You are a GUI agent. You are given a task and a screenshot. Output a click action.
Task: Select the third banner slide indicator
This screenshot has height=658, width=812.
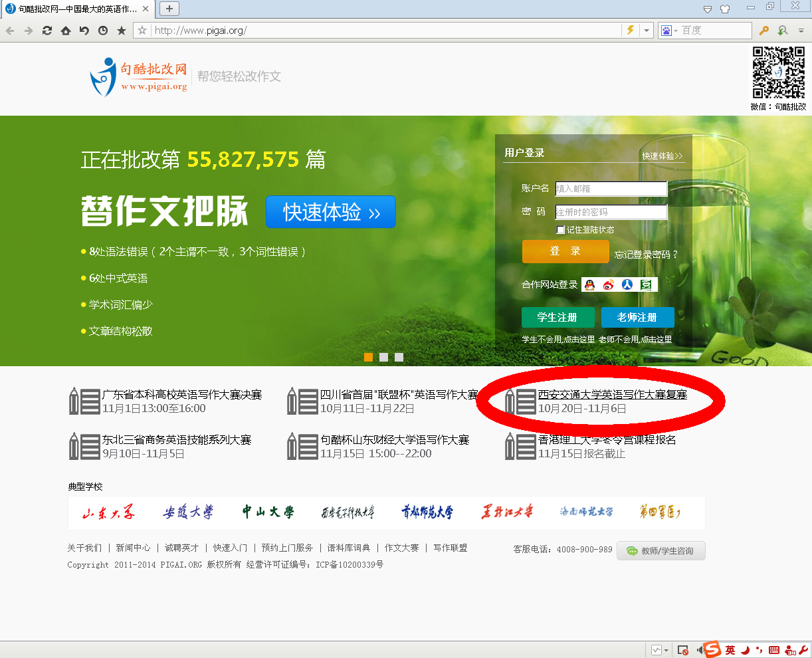coord(399,358)
